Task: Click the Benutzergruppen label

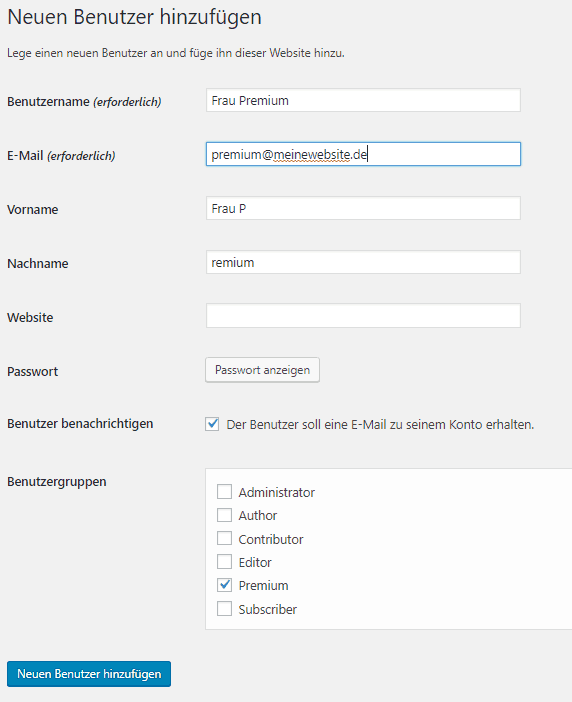Action: [57, 482]
